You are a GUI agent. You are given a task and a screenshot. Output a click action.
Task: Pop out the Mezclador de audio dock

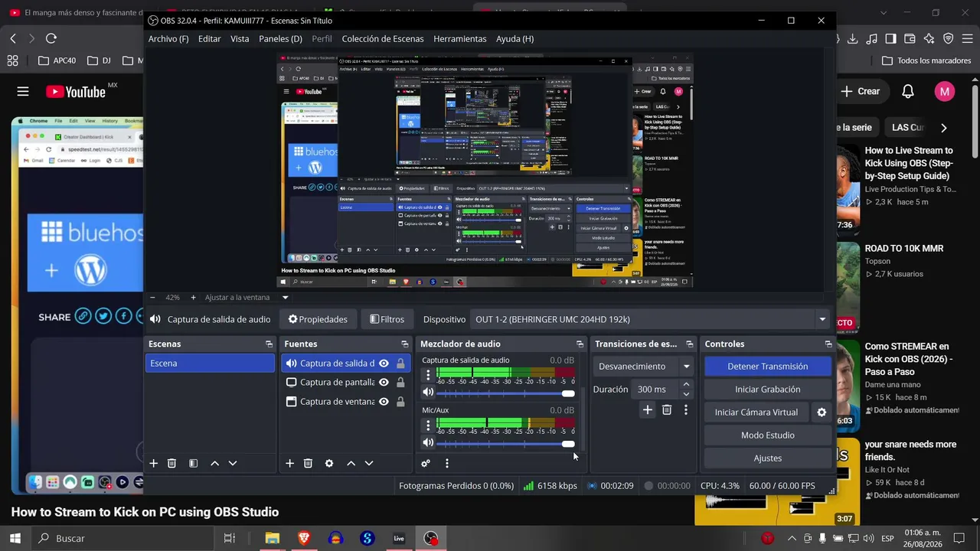(580, 344)
